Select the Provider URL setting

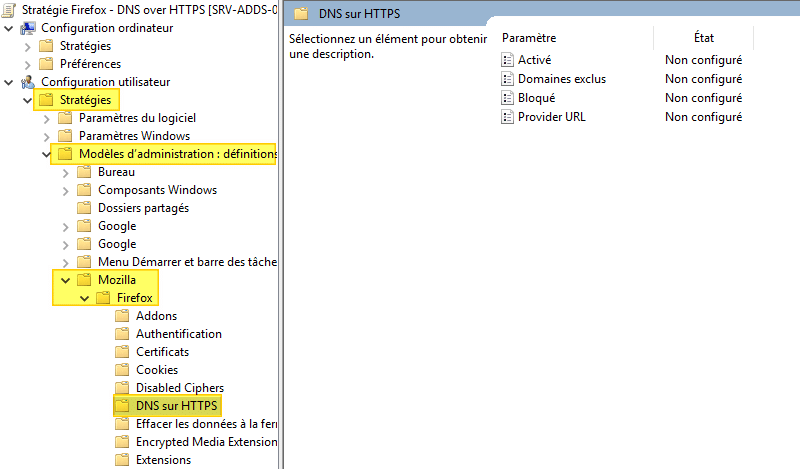click(552, 117)
